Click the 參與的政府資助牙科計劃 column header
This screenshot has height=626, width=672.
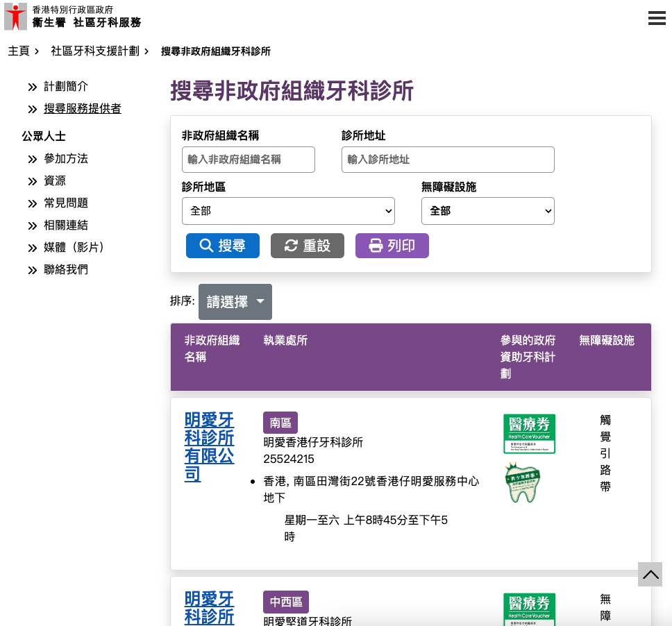pos(528,357)
